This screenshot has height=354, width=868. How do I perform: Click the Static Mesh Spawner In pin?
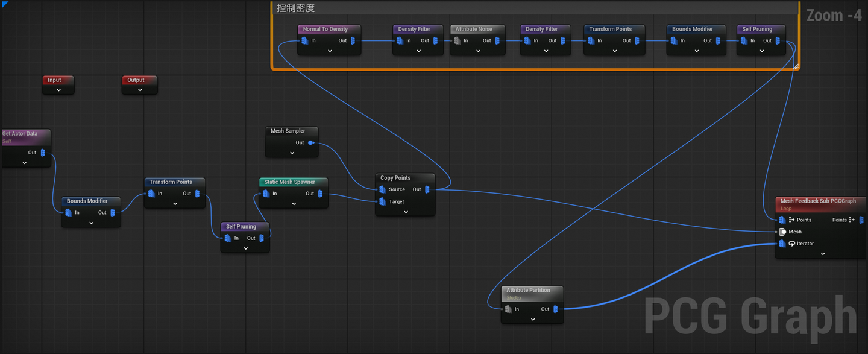point(265,194)
